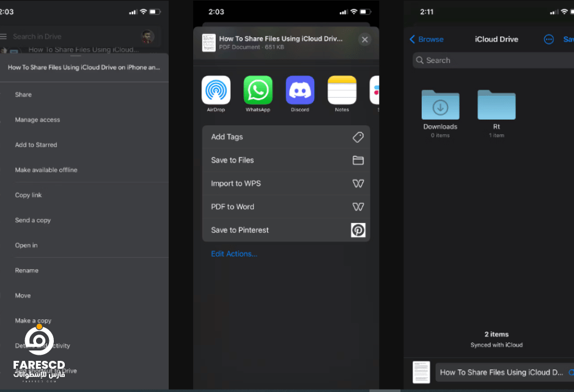This screenshot has height=392, width=574.
Task: Open the Rt folder
Action: 496,114
